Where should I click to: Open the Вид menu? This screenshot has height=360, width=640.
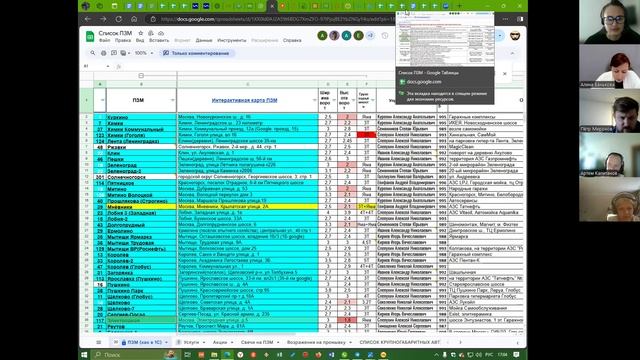pyautogui.click(x=140, y=40)
